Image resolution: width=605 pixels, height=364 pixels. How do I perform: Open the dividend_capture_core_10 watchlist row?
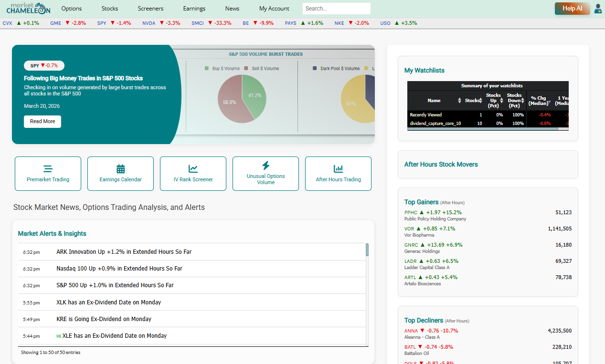pos(435,124)
